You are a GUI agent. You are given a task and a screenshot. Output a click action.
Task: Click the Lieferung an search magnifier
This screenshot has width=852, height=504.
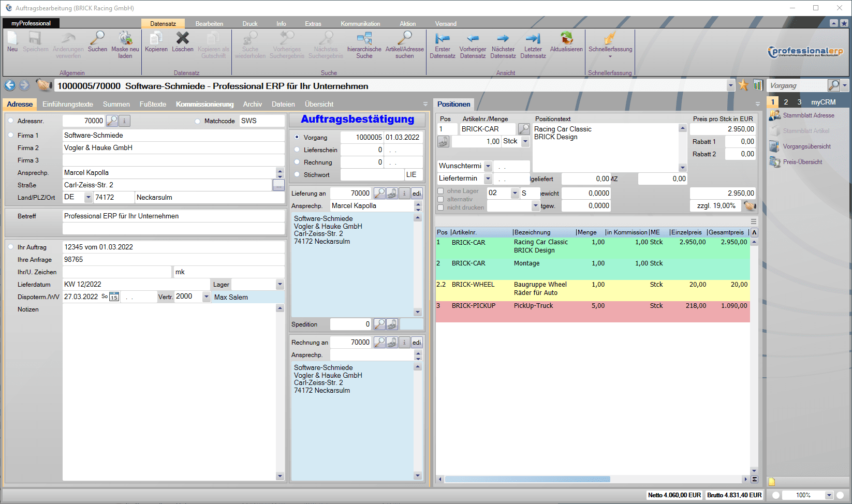point(379,193)
